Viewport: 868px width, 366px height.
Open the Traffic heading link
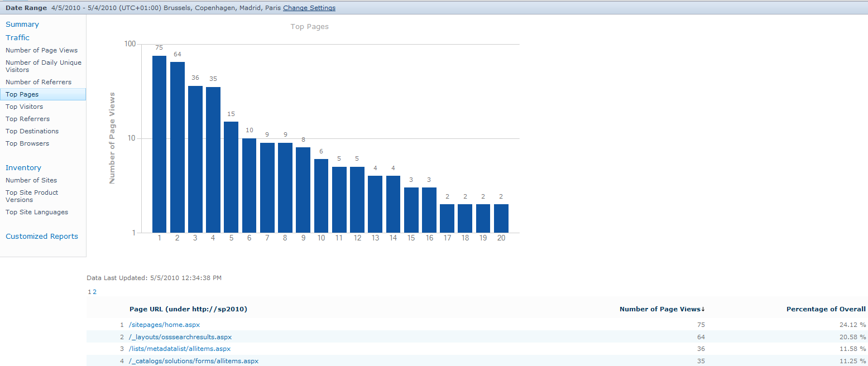[17, 38]
